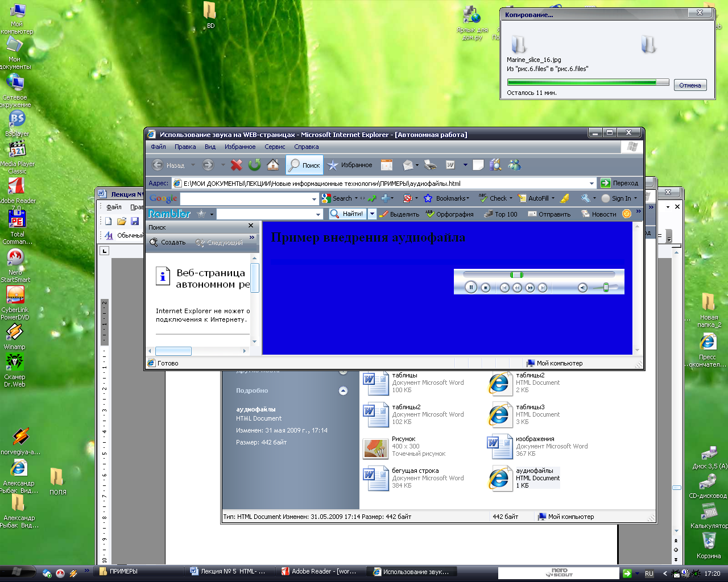Click the Research books icon in IE toolbar
Image resolution: width=728 pixels, height=582 pixels.
[496, 165]
